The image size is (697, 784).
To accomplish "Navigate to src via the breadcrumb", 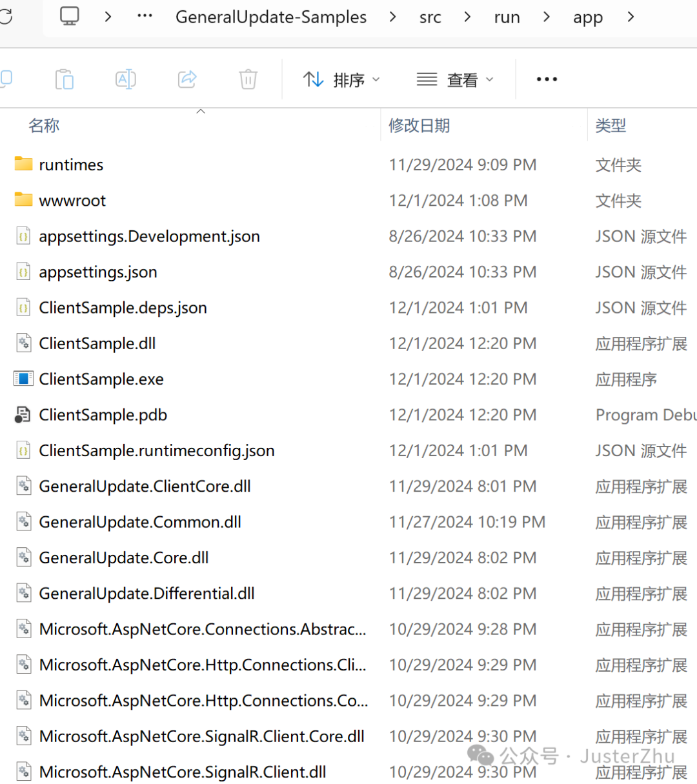I will [430, 17].
